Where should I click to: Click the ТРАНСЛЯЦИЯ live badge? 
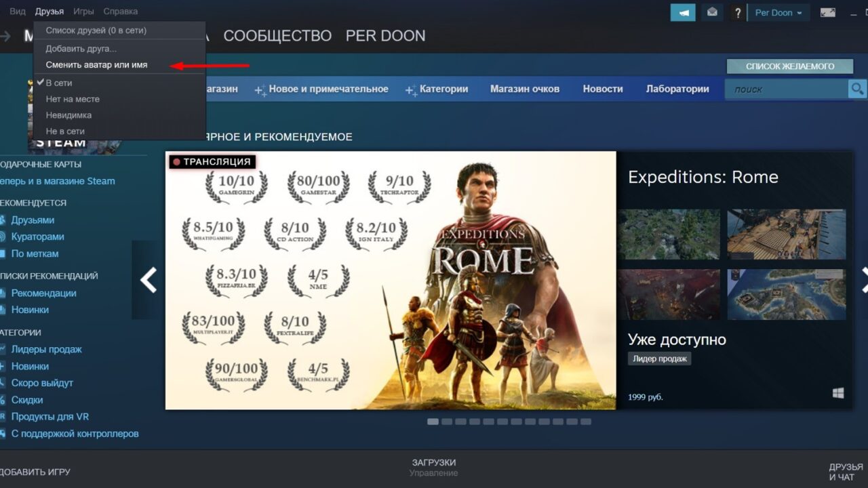point(213,162)
